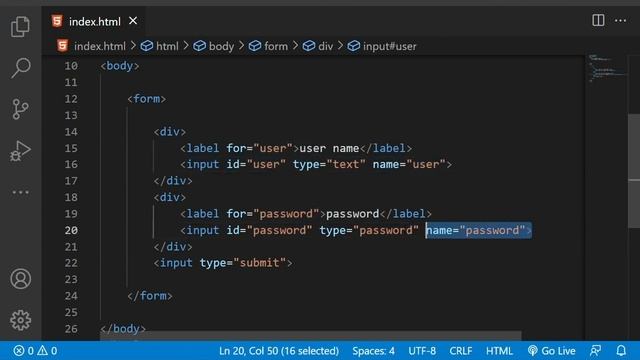Click the </body> closing tag on line 26
640x360 pixels.
(123, 329)
